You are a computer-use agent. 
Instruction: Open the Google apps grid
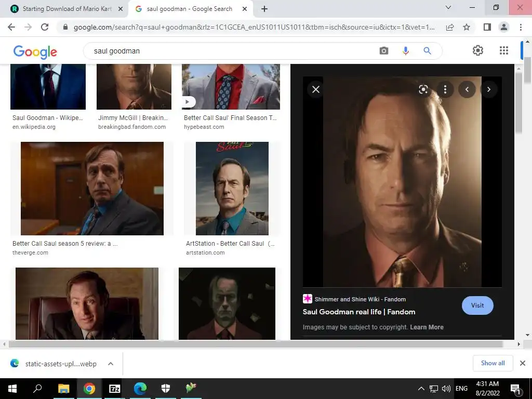[504, 50]
